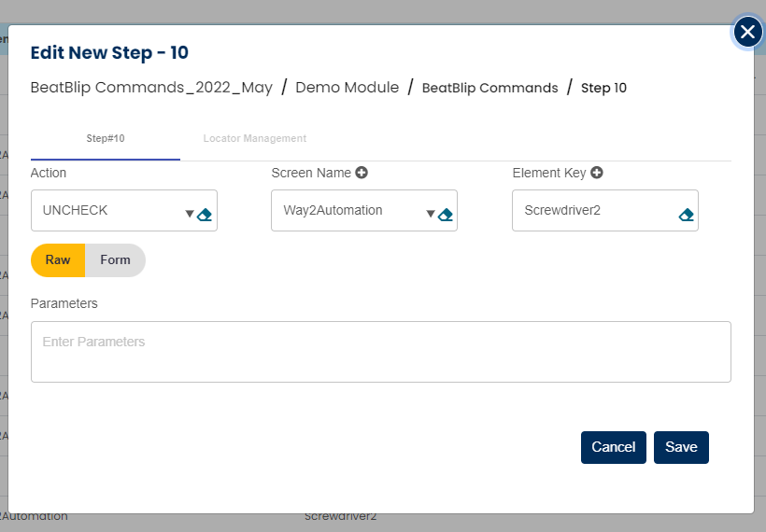This screenshot has height=532, width=766.
Task: Click plus icon beside Element Key label
Action: [x=597, y=173]
